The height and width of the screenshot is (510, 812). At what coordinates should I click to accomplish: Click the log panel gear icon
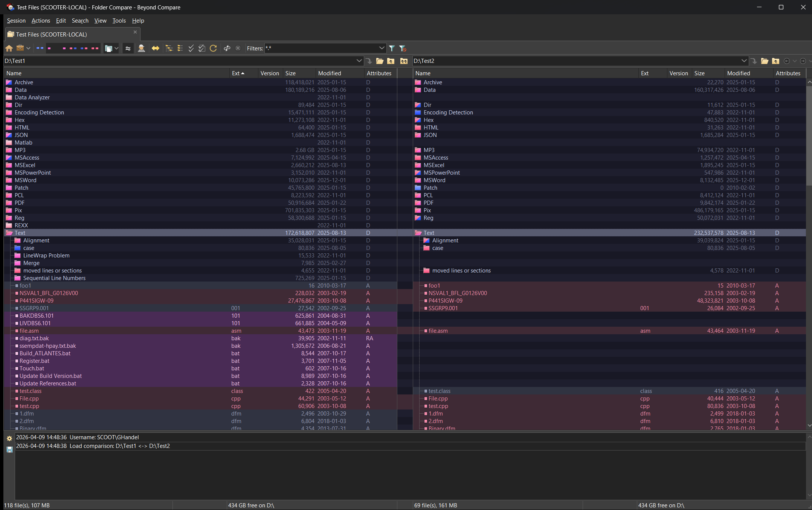coord(9,438)
